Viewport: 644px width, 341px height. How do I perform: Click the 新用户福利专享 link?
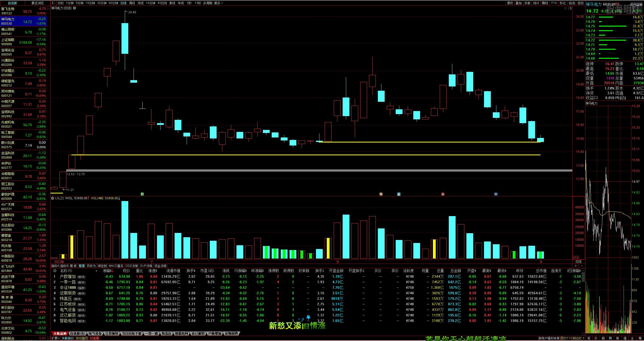[549, 338]
